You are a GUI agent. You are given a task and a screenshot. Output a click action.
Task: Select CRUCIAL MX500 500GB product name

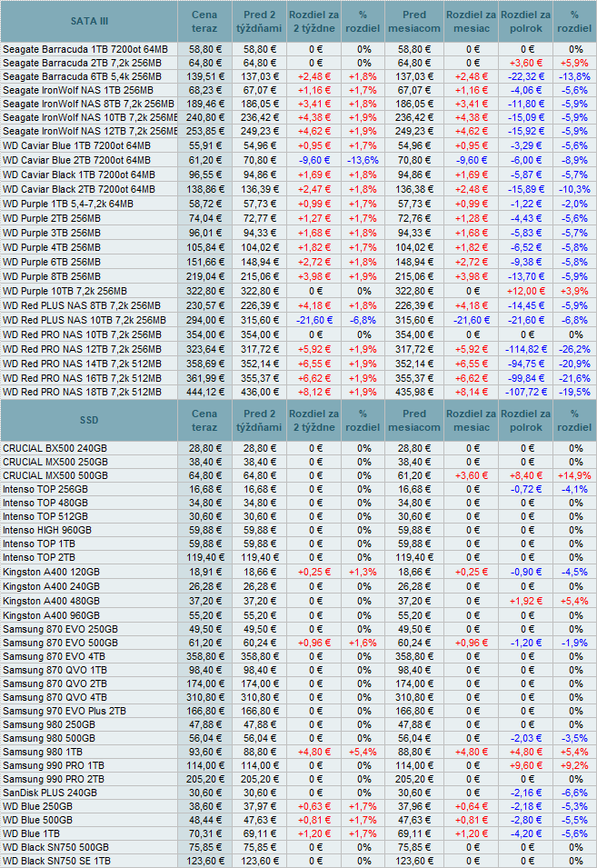point(55,475)
